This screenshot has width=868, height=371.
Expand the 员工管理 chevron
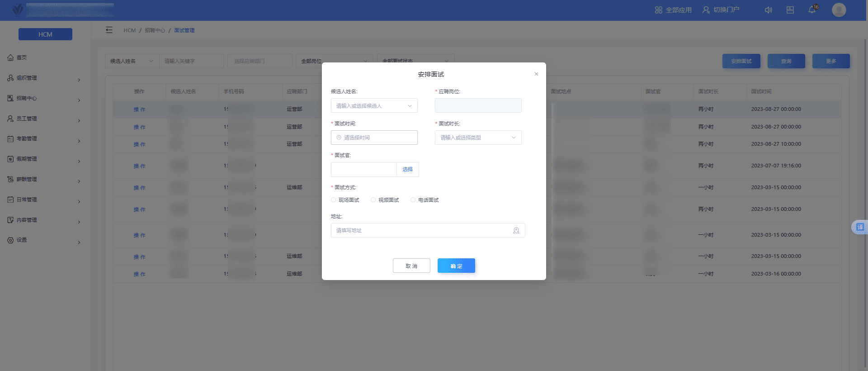coord(79,121)
